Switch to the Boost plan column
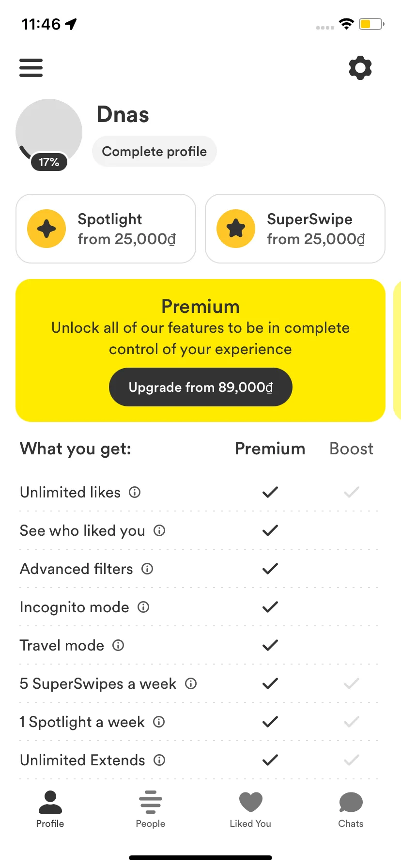401x868 pixels. (x=351, y=449)
